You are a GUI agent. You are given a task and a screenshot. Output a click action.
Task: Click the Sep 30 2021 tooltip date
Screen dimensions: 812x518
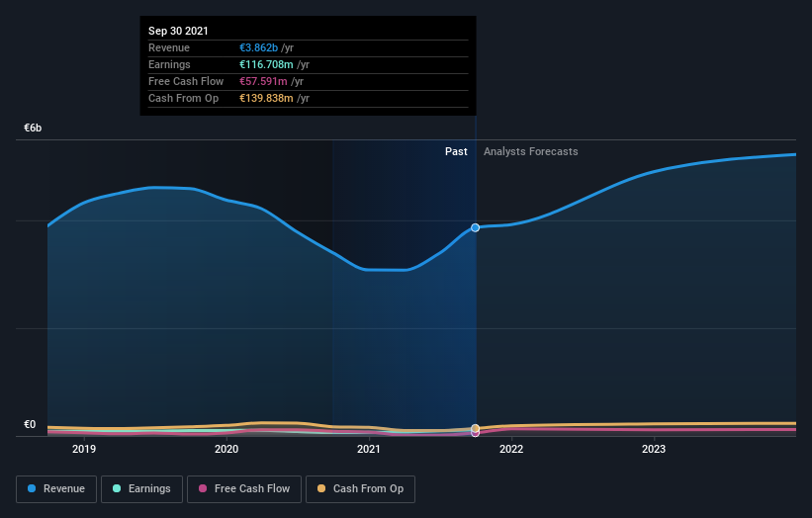click(178, 31)
